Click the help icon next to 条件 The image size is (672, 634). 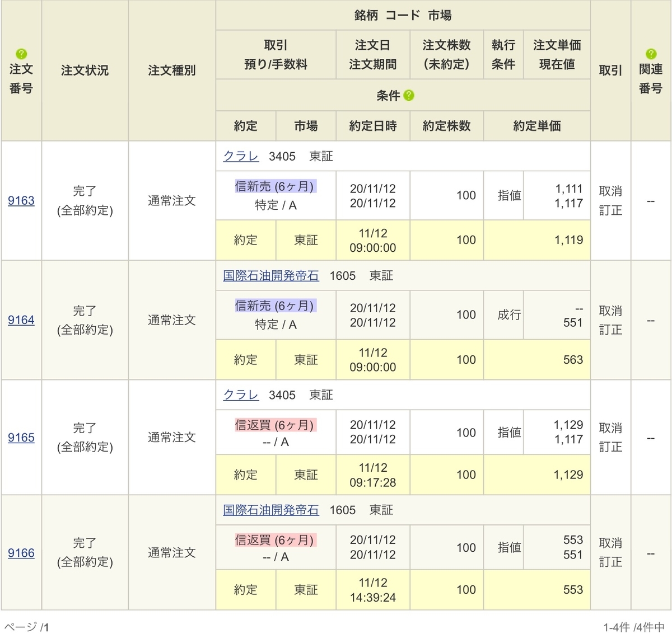coord(409,95)
